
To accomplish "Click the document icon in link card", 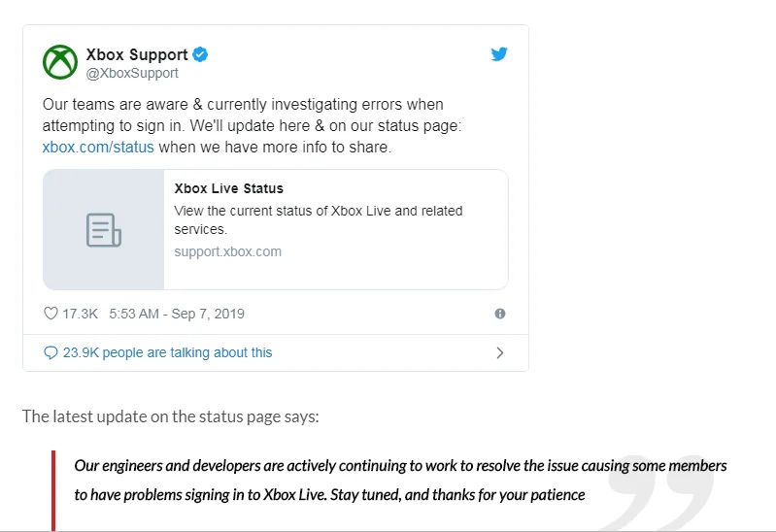I will pos(103,230).
